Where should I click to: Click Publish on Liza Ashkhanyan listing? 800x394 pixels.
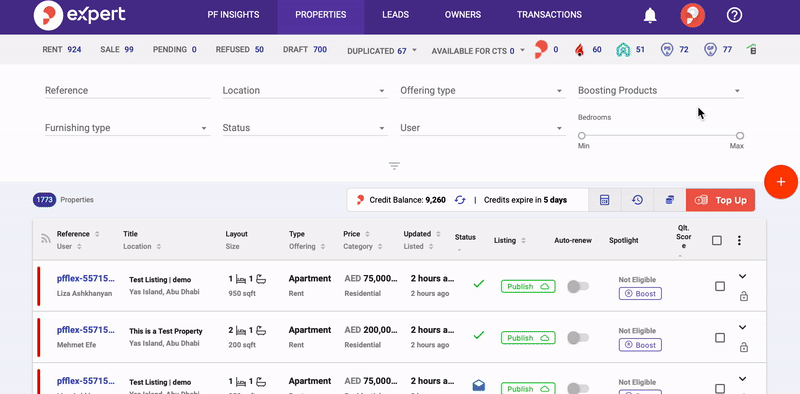528,286
